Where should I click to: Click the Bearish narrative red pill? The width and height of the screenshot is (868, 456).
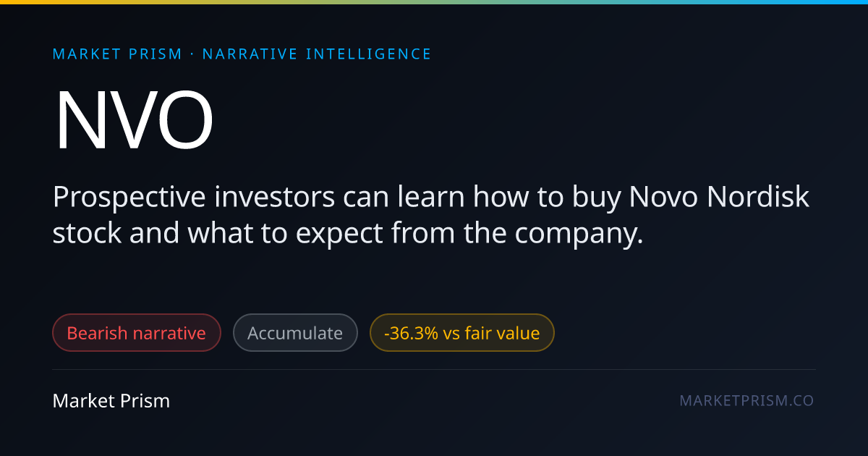137,333
